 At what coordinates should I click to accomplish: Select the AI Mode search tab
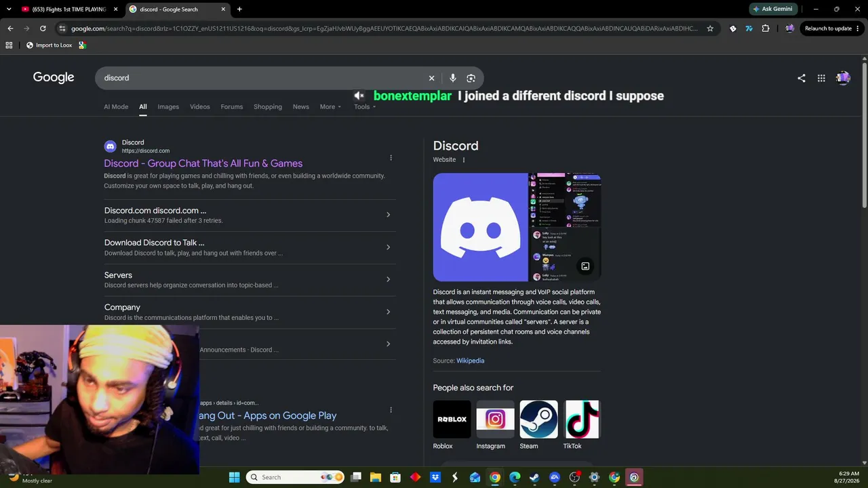tap(116, 107)
